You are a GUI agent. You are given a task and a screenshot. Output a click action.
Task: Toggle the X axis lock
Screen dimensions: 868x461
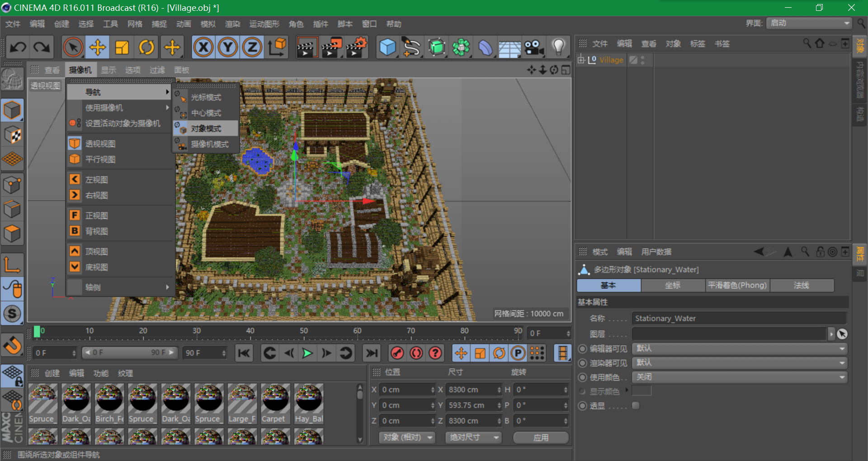tap(204, 47)
